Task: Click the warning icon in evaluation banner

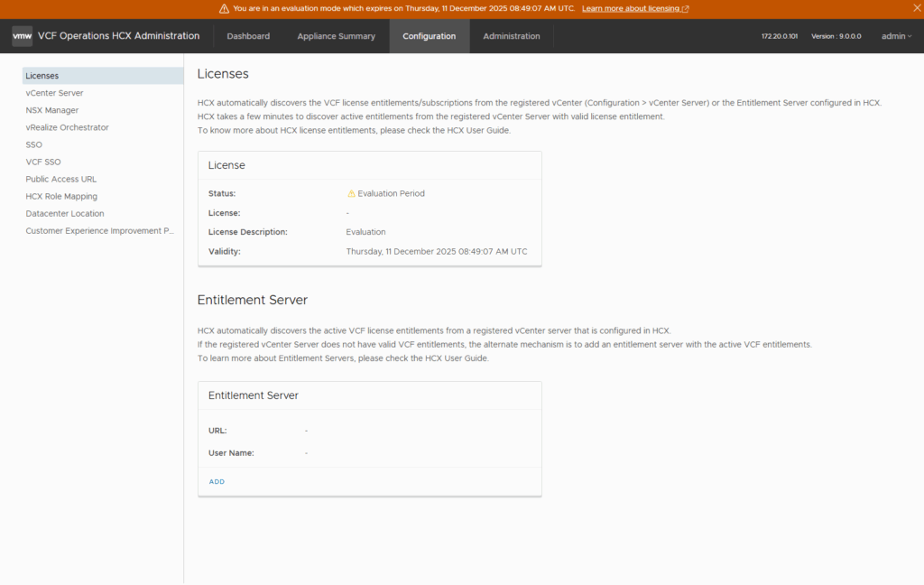Action: pos(224,9)
